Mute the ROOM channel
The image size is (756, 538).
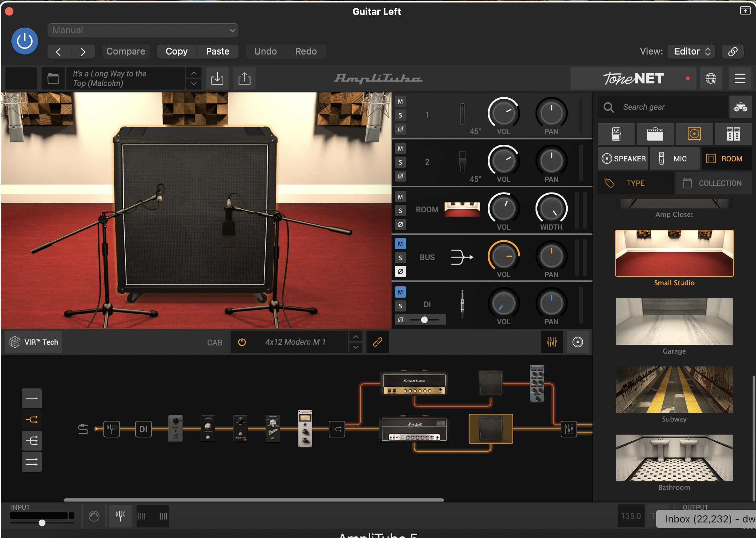point(400,197)
